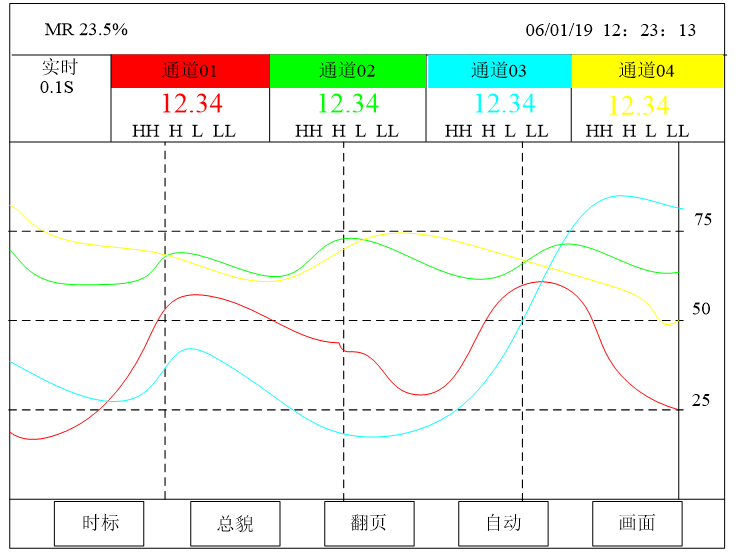The image size is (738, 556).
Task: Click the 75 scale label
Action: (703, 219)
